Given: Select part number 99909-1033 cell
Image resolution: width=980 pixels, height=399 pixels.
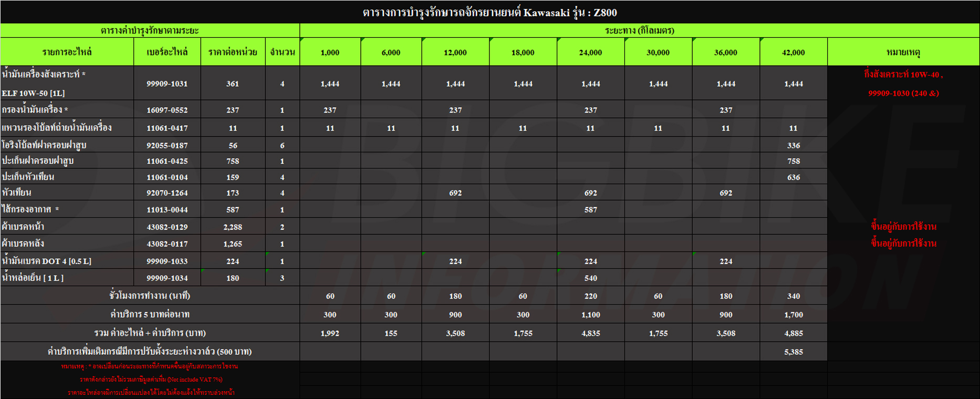Looking at the screenshot, I should [167, 261].
